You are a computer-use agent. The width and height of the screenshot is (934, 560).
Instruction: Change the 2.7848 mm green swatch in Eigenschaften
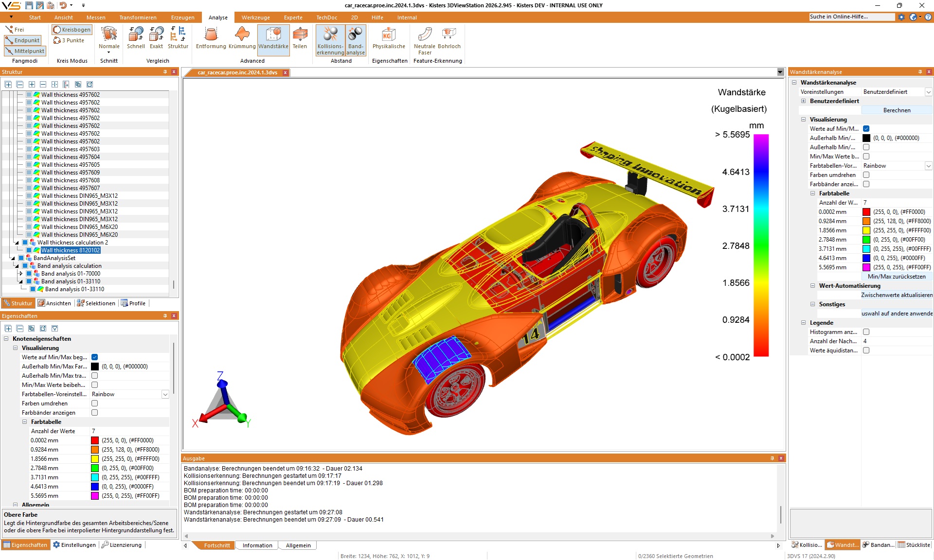[x=95, y=468]
